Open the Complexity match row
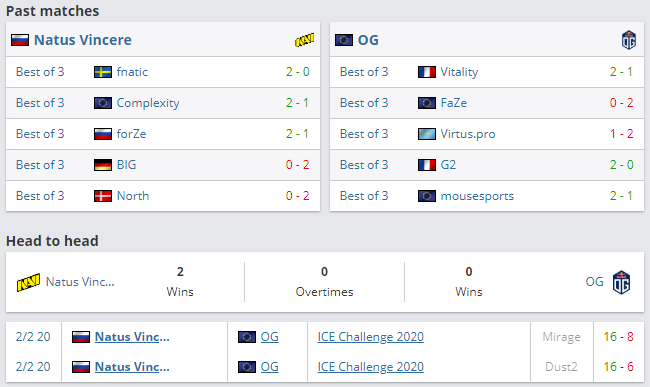This screenshot has width=650, height=387. tap(163, 103)
